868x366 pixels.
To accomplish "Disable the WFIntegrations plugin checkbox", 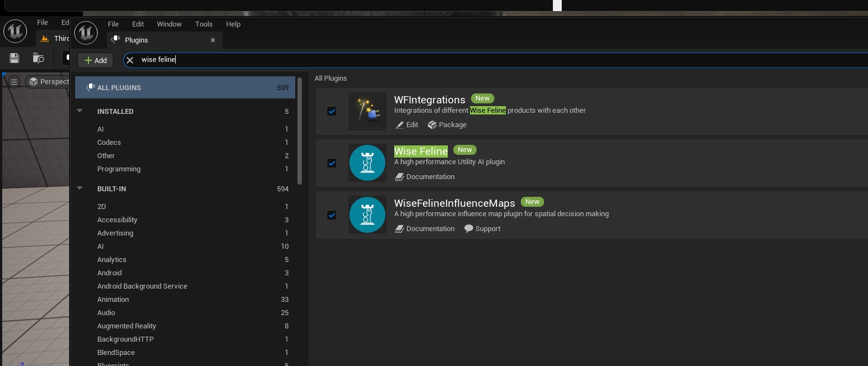I will [x=332, y=111].
